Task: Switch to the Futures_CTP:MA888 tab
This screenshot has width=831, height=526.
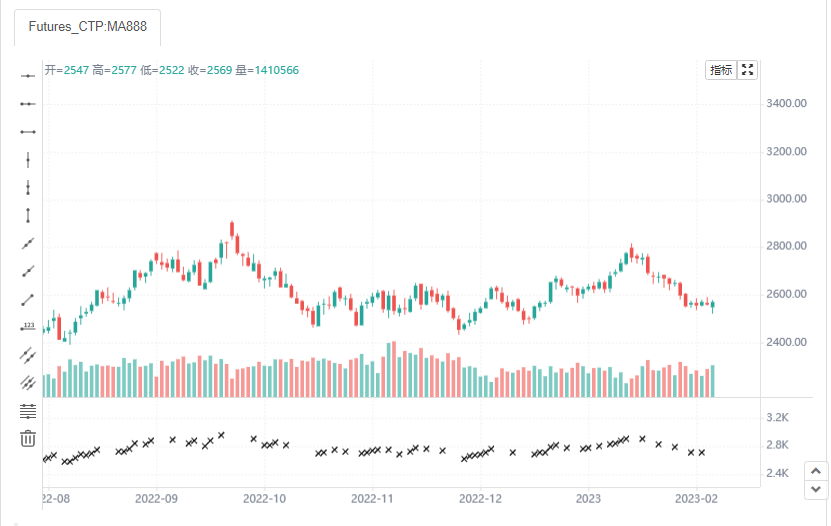Action: point(87,26)
